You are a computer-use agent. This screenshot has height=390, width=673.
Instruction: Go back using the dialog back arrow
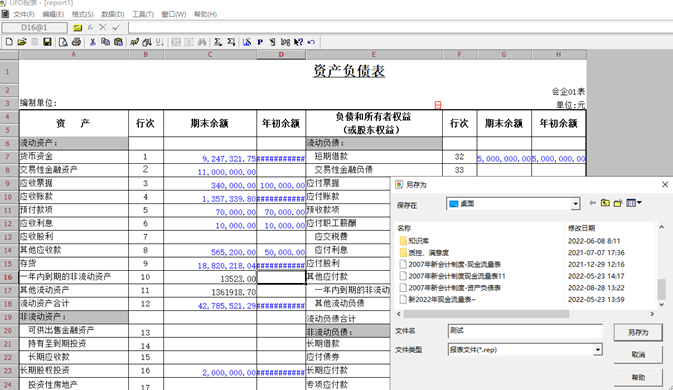tap(592, 203)
